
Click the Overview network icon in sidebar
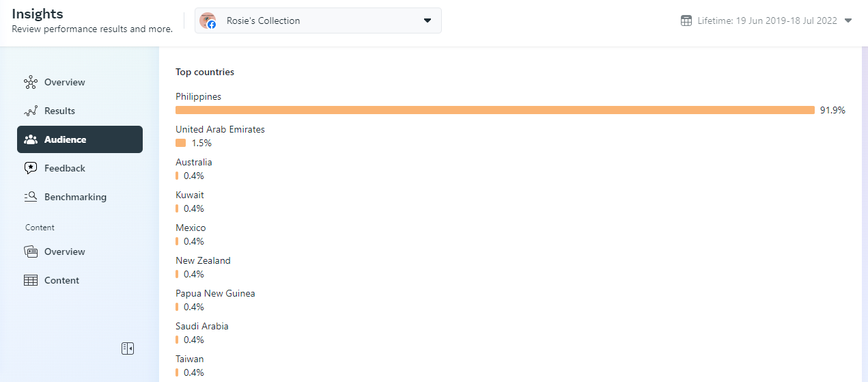30,83
